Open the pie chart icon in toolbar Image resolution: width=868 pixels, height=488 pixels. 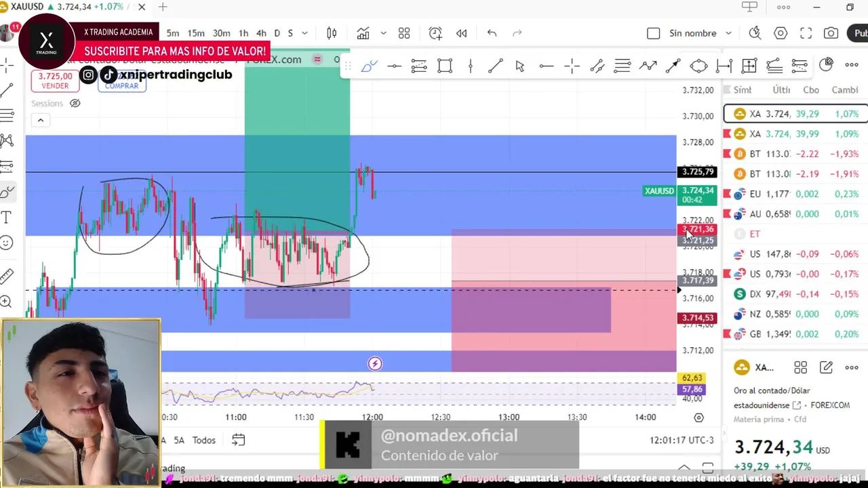point(826,64)
